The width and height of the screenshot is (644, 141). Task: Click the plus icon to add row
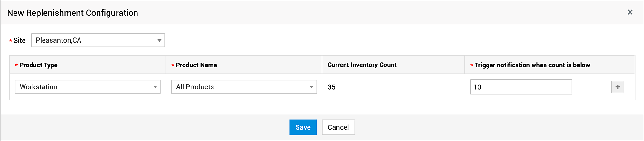point(617,87)
